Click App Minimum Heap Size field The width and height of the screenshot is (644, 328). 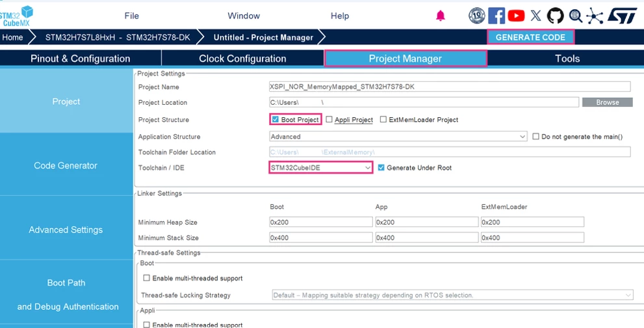(x=427, y=222)
